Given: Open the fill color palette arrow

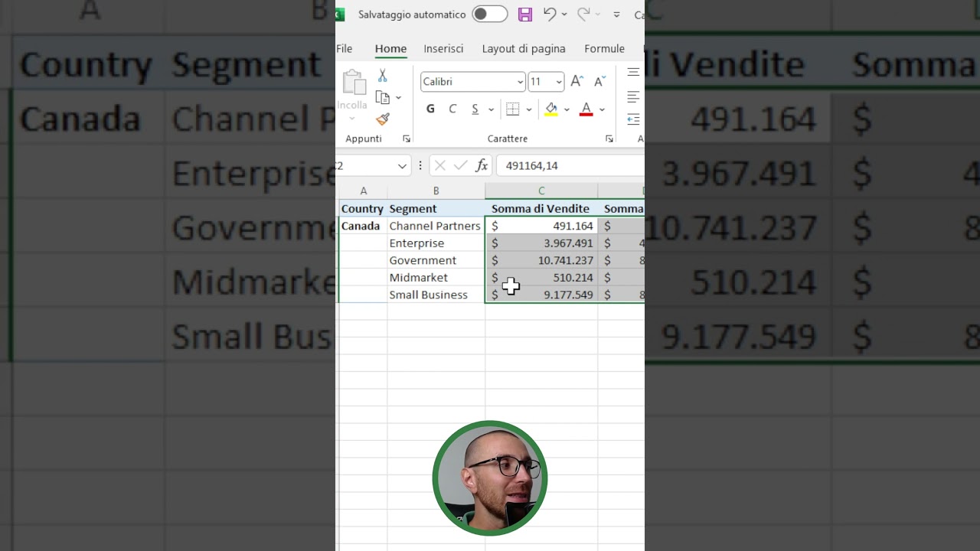Looking at the screenshot, I should pyautogui.click(x=567, y=109).
